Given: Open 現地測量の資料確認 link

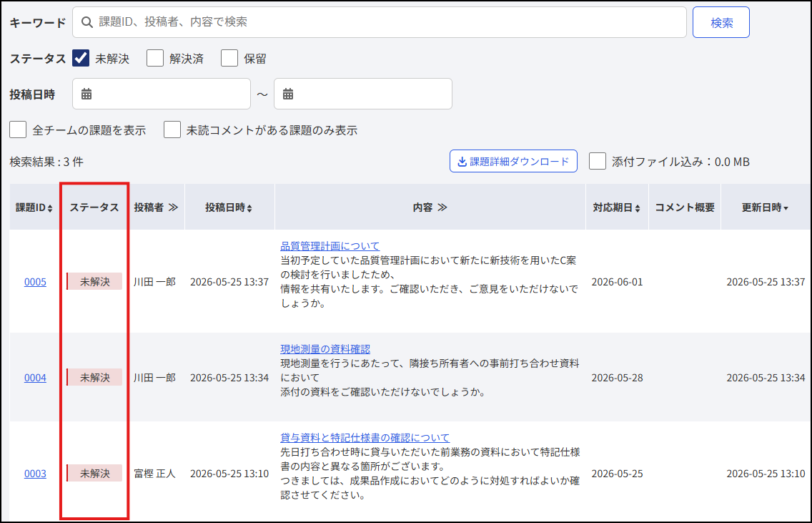Looking at the screenshot, I should (x=325, y=349).
